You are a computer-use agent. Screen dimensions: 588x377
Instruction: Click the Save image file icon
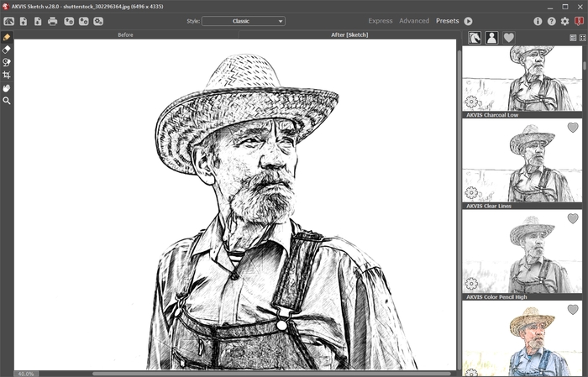38,21
